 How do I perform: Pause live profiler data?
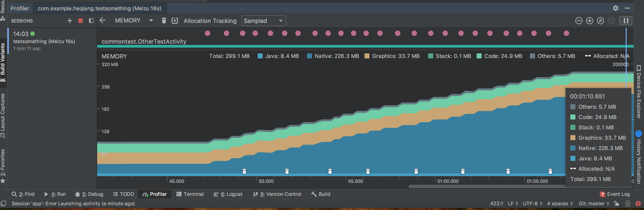click(x=626, y=21)
